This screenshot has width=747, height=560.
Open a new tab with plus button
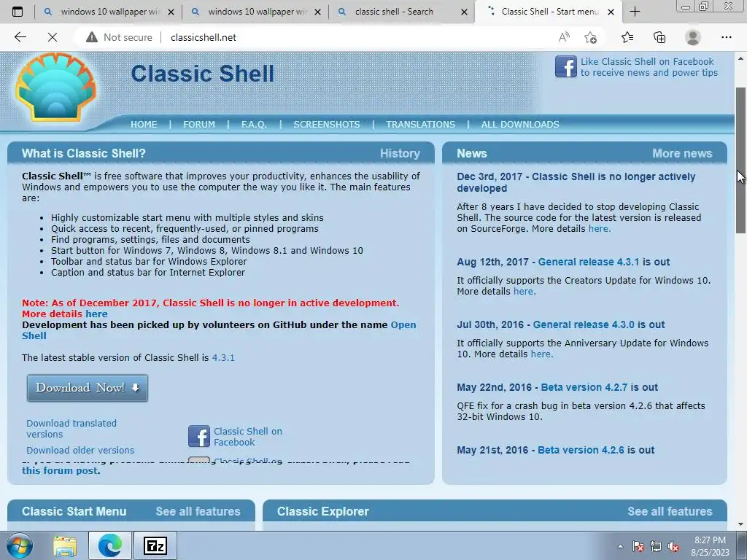[x=635, y=12]
